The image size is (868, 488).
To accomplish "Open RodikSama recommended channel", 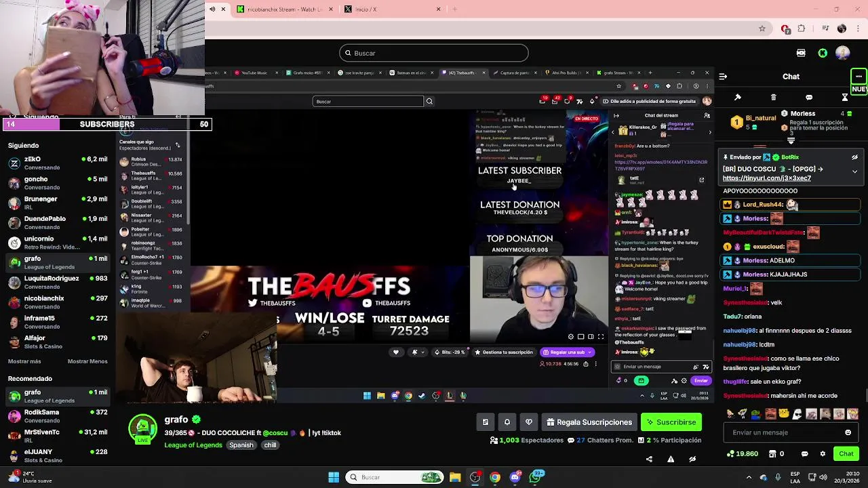I will 58,415.
